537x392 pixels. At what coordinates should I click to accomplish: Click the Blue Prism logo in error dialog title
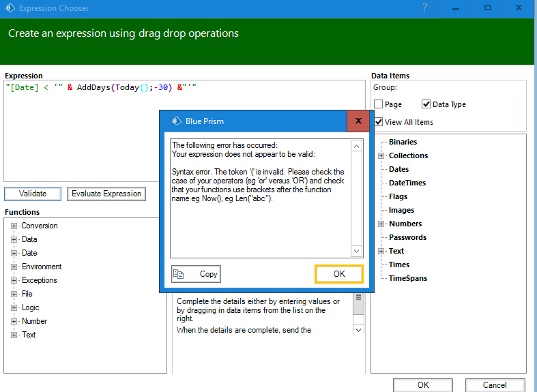point(176,121)
